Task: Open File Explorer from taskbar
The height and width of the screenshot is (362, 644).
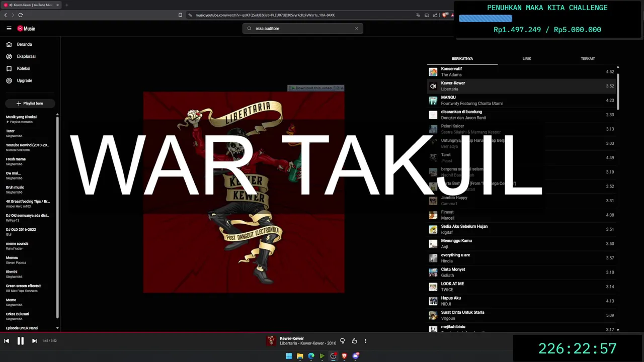Action: tap(300, 356)
